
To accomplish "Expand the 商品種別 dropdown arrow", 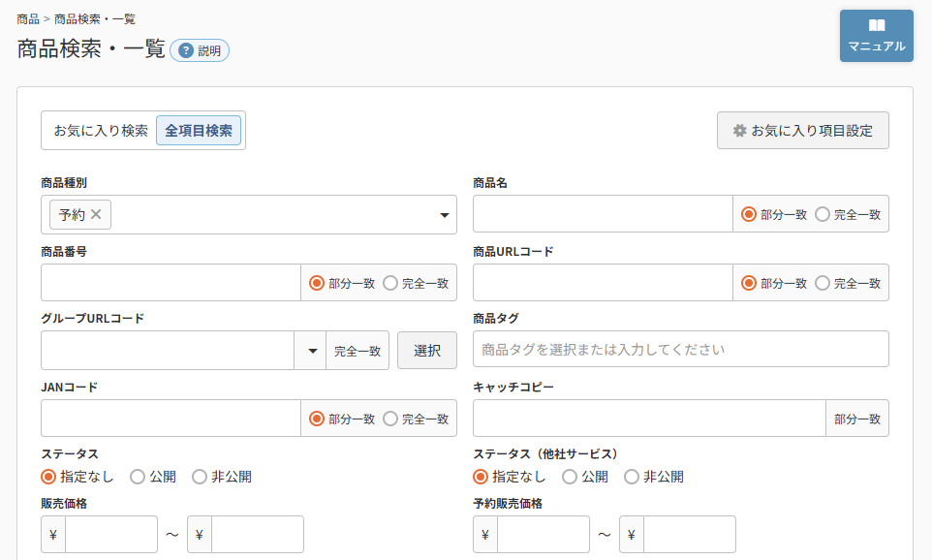I will 444,215.
